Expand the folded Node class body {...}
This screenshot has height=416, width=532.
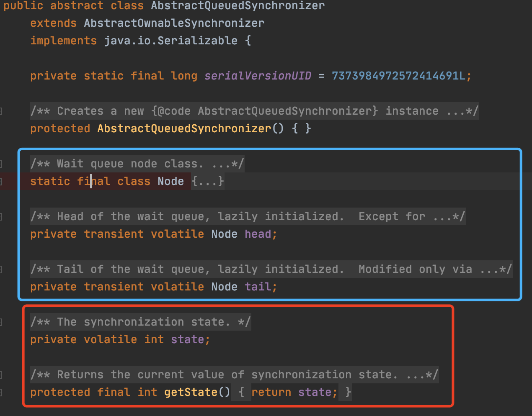pos(208,182)
